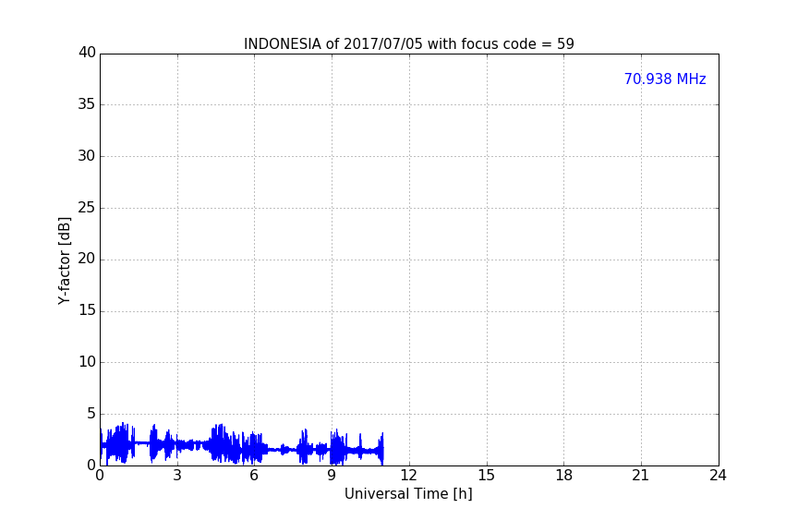Click the 'Y-factor [dB]' axis label
This screenshot has width=798, height=532.
tap(64, 260)
